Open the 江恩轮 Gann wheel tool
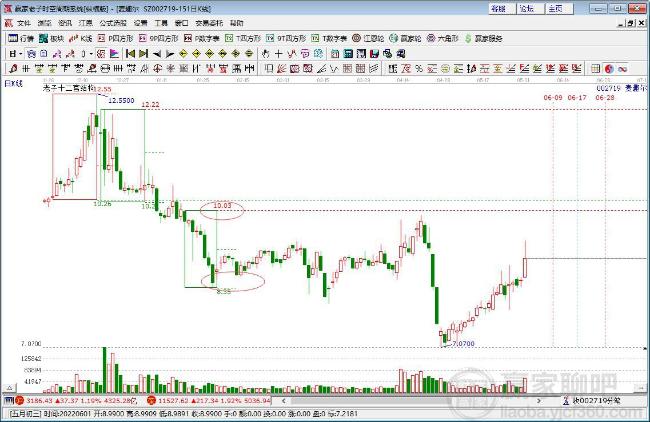Screen dimensions: 650x422 pyautogui.click(x=368, y=39)
